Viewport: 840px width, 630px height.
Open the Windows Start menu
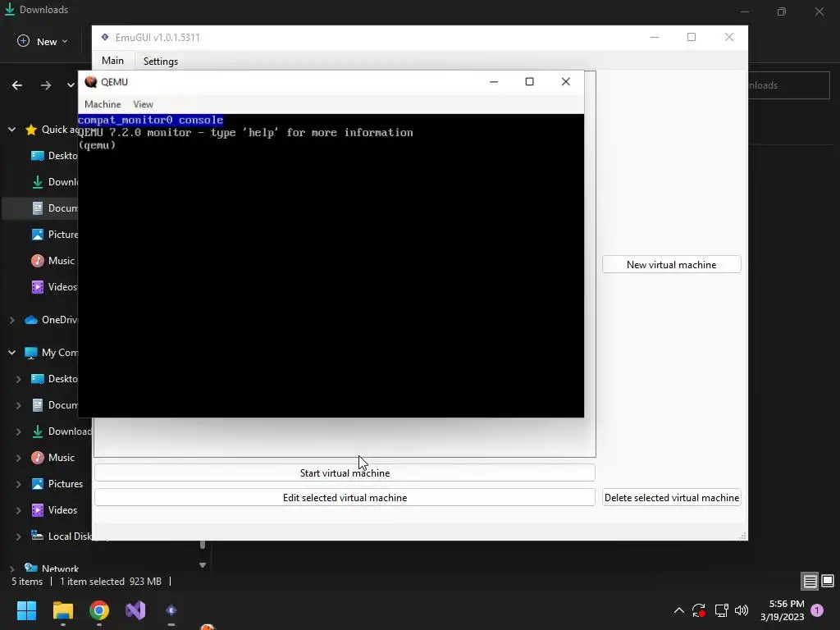tap(26, 610)
